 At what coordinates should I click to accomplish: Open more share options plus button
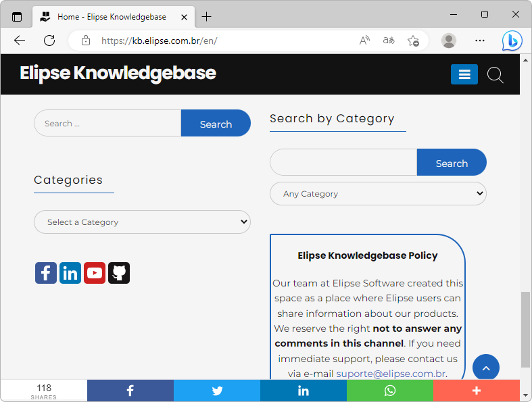477,391
